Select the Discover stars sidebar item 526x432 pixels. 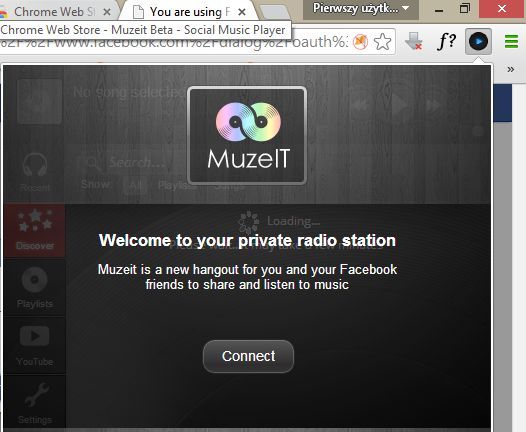[35, 230]
